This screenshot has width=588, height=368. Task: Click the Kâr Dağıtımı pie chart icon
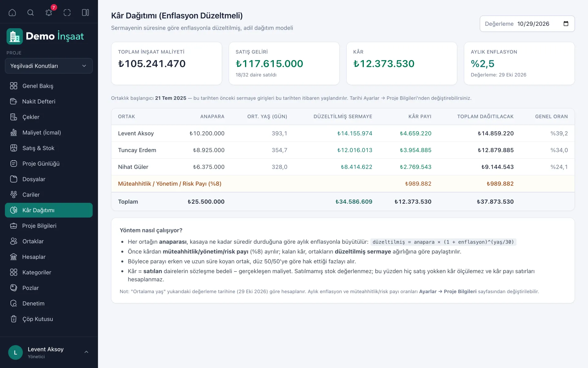click(x=14, y=210)
